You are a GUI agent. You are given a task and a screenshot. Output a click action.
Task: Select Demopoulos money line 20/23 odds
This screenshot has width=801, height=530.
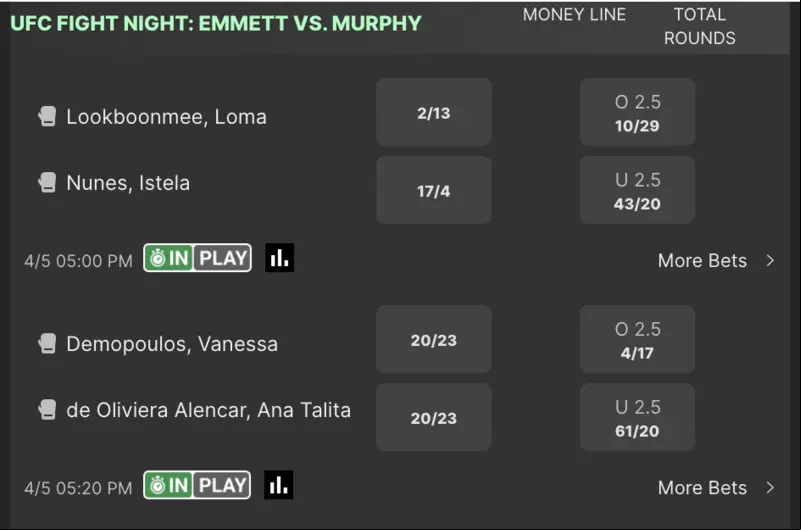pos(434,340)
